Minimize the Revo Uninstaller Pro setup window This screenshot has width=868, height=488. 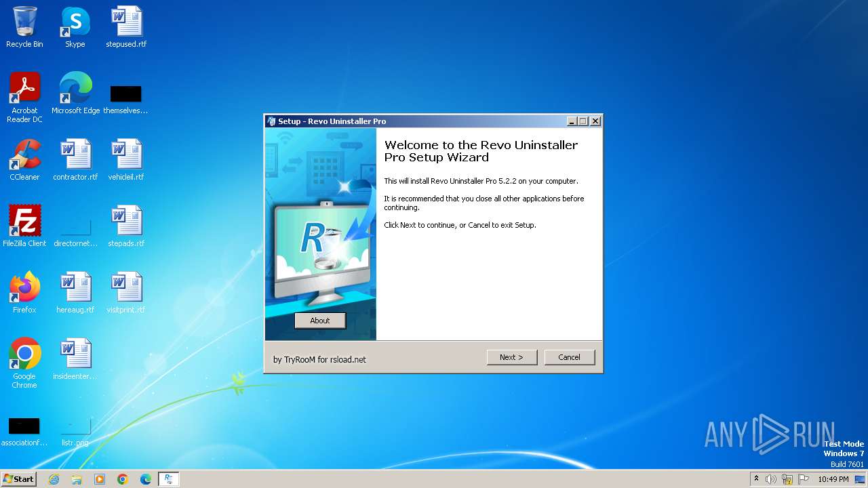pos(572,121)
